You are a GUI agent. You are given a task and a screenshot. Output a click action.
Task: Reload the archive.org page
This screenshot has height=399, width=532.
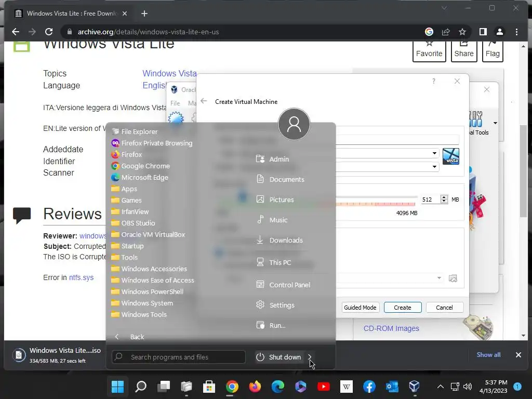click(x=49, y=32)
